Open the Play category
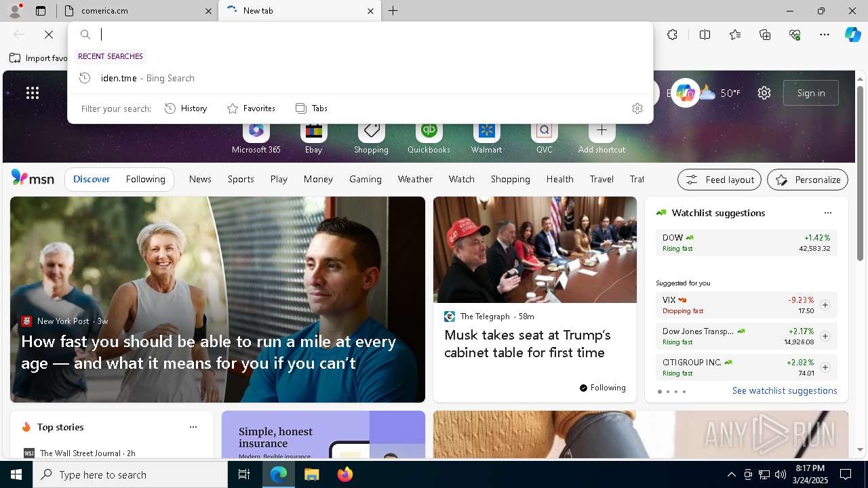The height and width of the screenshot is (488, 868). 279,179
